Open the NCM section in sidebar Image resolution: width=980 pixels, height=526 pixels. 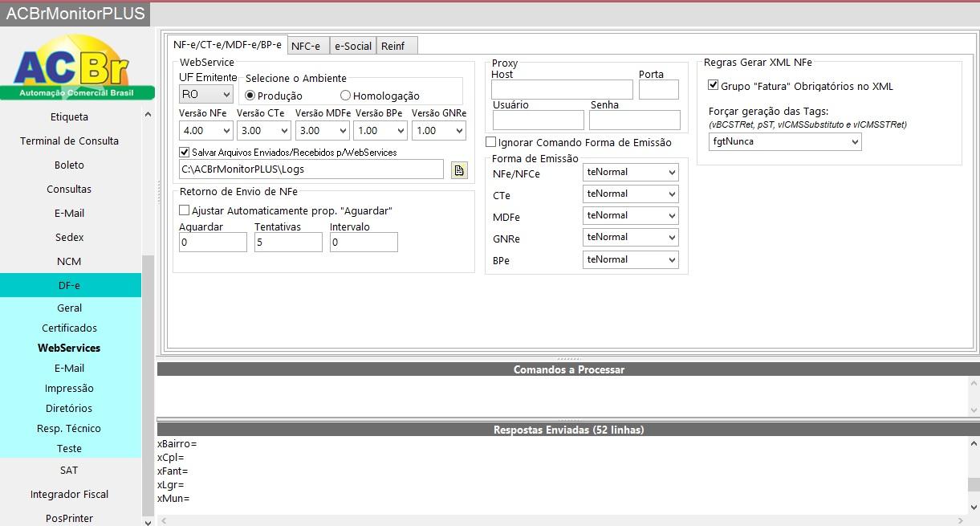pos(70,261)
